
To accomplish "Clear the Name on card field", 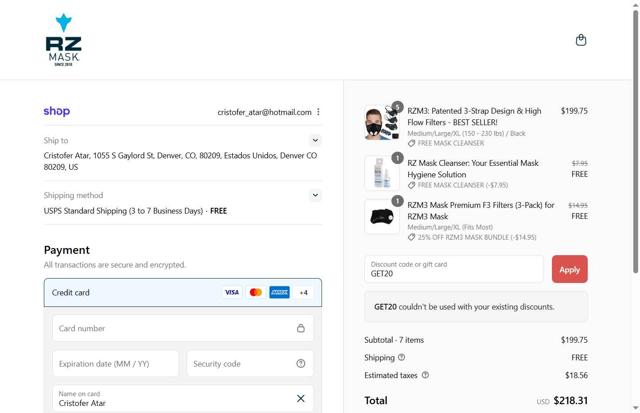I will click(301, 398).
